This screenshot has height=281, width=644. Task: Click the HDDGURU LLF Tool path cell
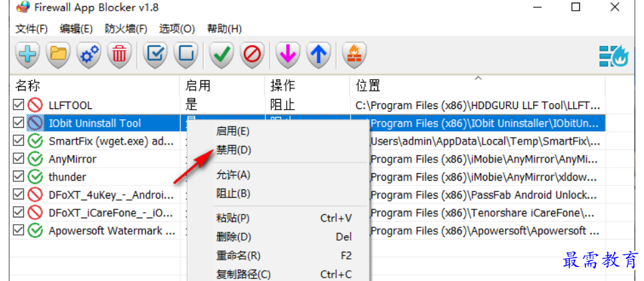tap(478, 105)
